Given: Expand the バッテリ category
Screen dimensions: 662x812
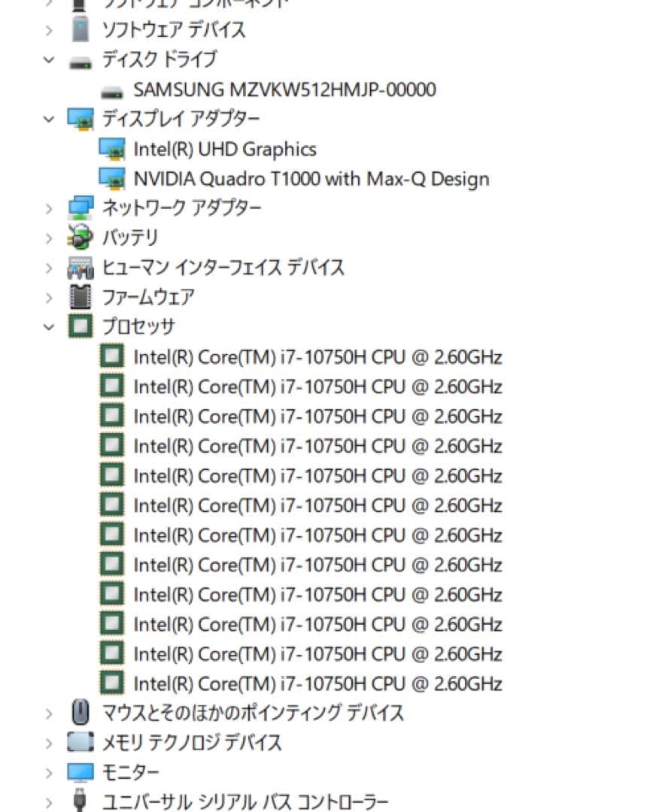Looking at the screenshot, I should [x=48, y=237].
